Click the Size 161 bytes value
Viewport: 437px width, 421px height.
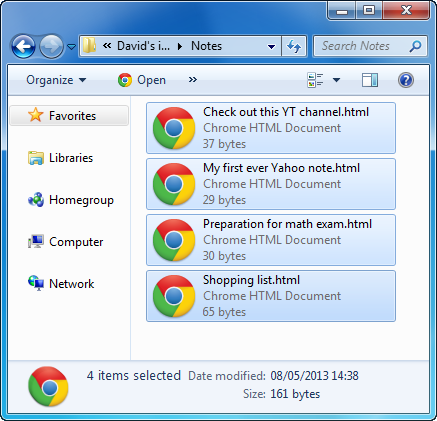click(x=295, y=394)
